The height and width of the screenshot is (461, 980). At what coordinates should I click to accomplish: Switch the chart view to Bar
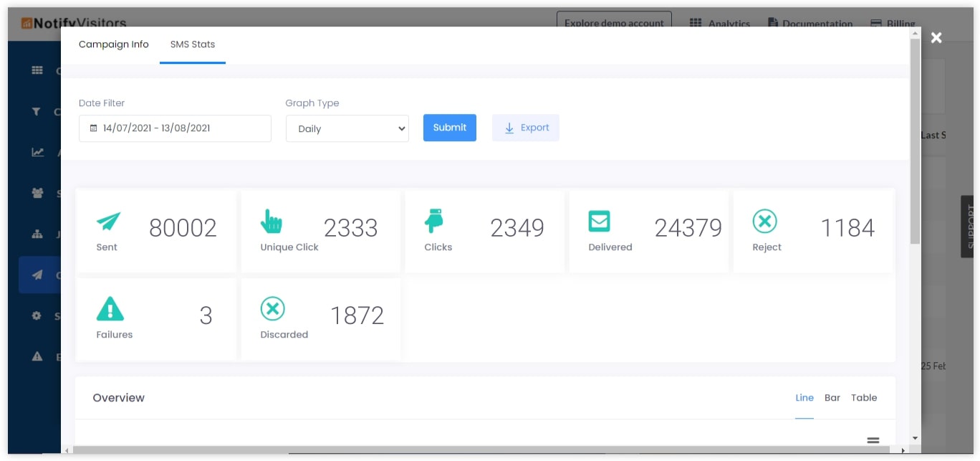(832, 398)
